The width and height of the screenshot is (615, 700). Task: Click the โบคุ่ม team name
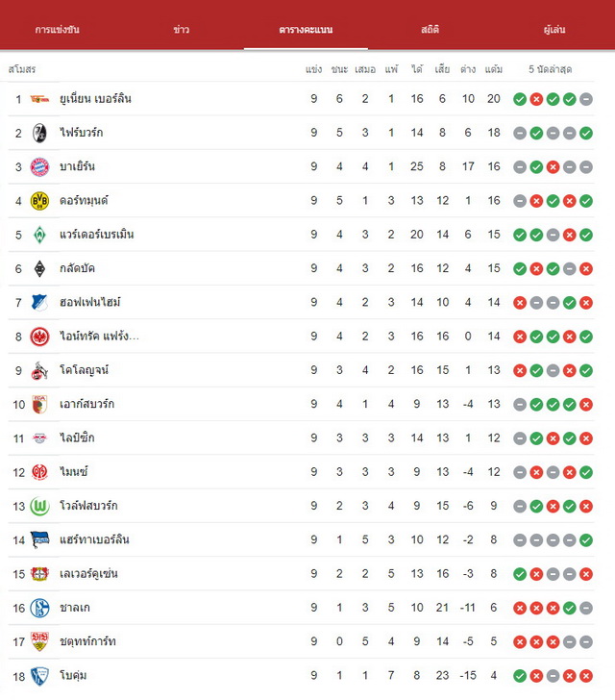73,675
